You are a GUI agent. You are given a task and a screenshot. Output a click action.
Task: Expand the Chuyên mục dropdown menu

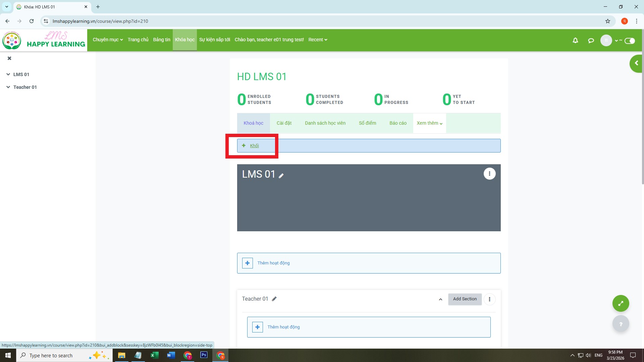[x=108, y=40]
